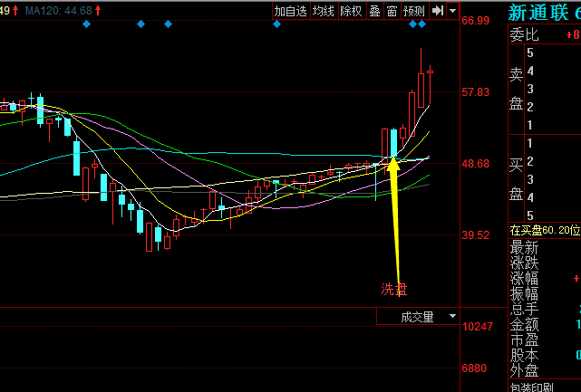
Task: Click the 市盈 P/E label
Action: point(524,339)
